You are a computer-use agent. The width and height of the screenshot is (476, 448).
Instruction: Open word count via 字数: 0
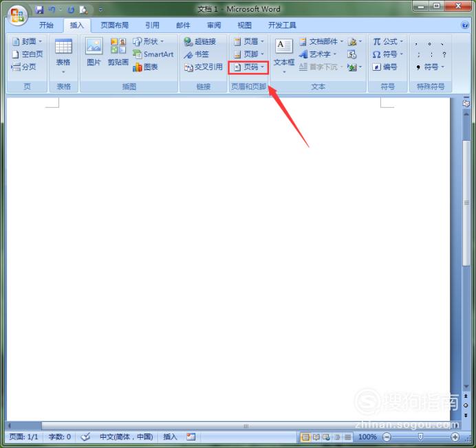(59, 437)
